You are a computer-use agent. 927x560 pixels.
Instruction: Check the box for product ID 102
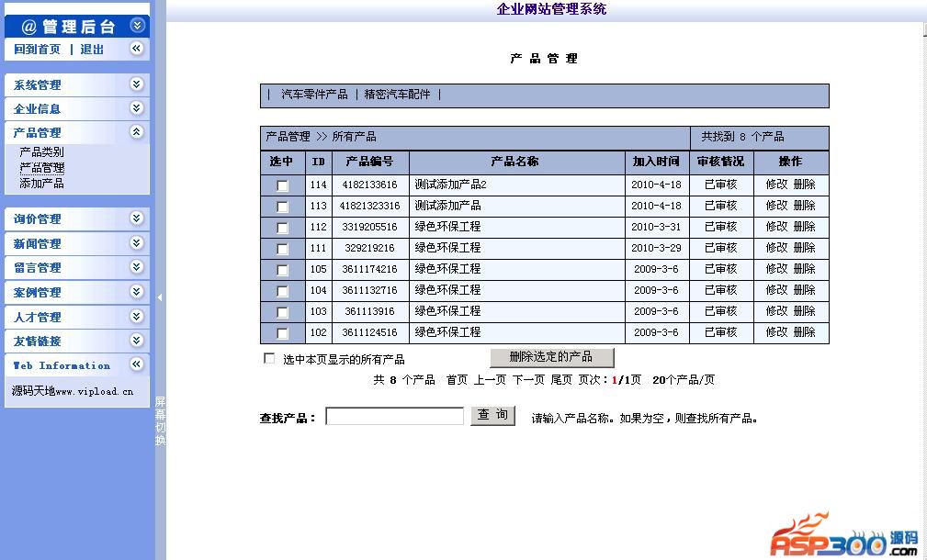pyautogui.click(x=283, y=334)
